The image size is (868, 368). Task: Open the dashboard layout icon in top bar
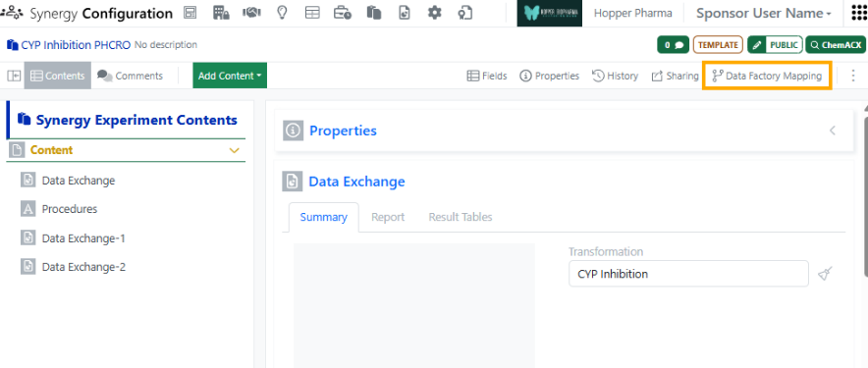click(x=190, y=13)
